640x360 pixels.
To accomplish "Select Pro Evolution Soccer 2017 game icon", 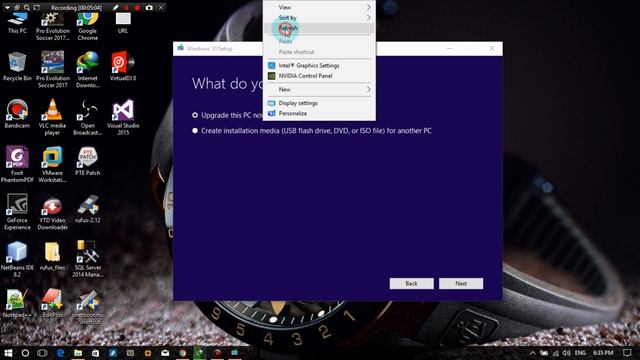I will [52, 69].
